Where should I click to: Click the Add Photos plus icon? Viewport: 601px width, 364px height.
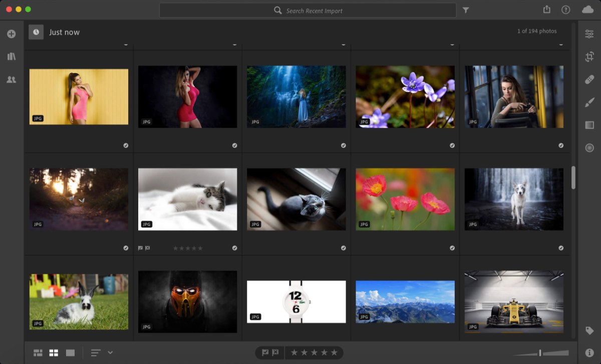[x=11, y=34]
